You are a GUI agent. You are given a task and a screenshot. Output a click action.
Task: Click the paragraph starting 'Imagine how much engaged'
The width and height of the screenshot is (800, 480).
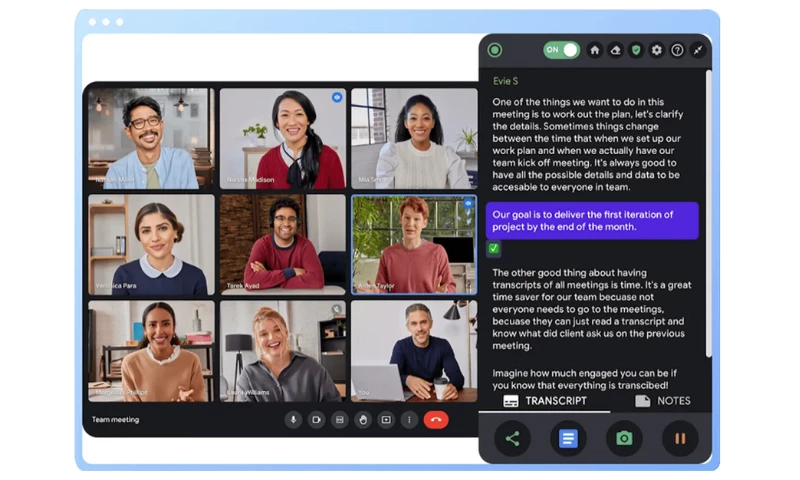585,379
